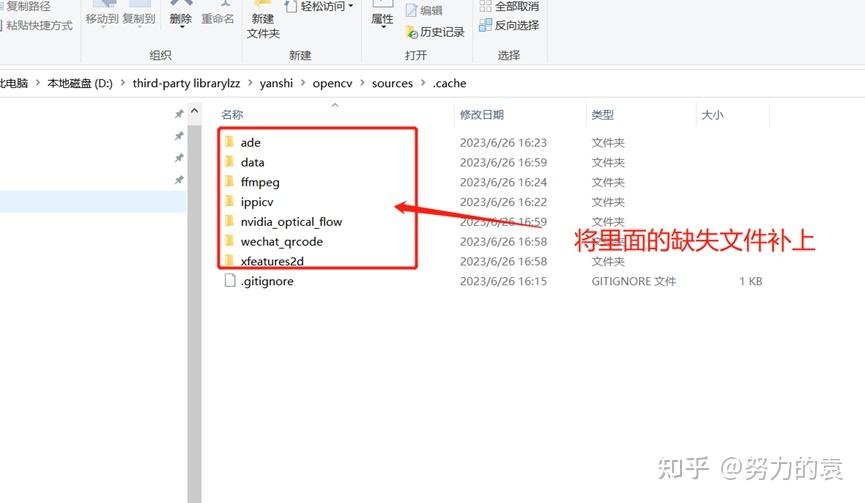Click date 2023/6/26 16:24 in ffmpeg row
Screen dimensions: 865x503
pos(503,182)
